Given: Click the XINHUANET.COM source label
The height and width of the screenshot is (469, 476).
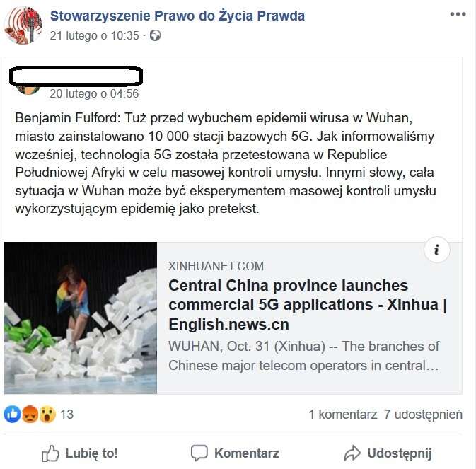Looking at the screenshot, I should [x=216, y=266].
